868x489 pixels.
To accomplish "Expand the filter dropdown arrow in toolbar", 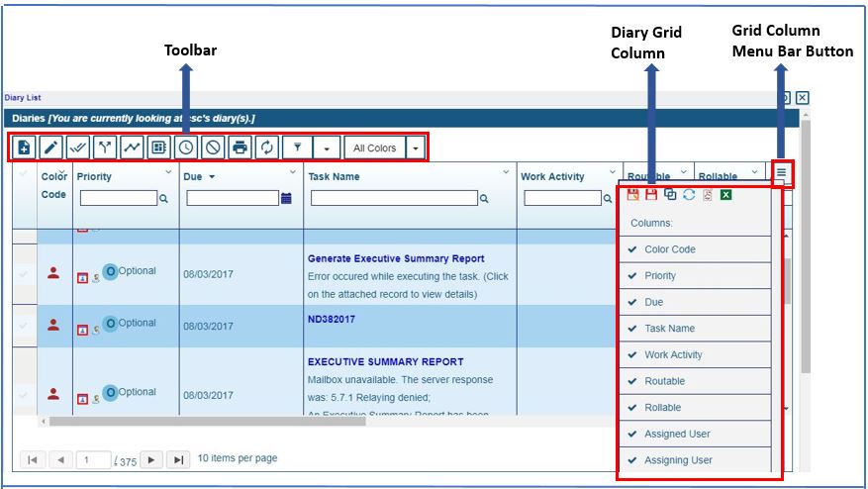I will tap(327, 147).
